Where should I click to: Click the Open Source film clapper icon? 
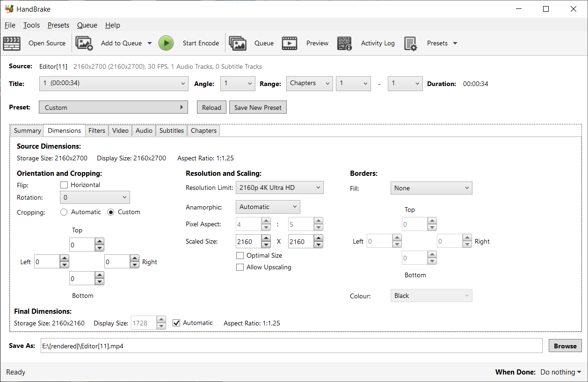12,43
